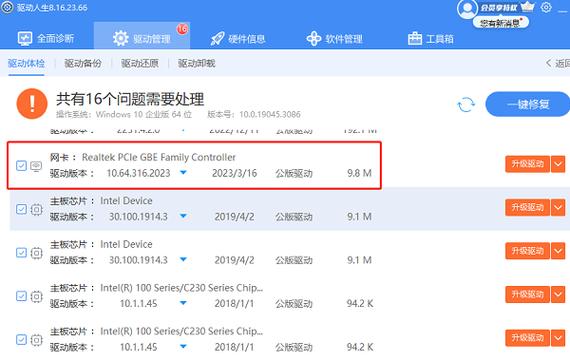The height and width of the screenshot is (361, 570).
Task: Switch to 驱动卸载 sub-tab
Action: click(196, 63)
